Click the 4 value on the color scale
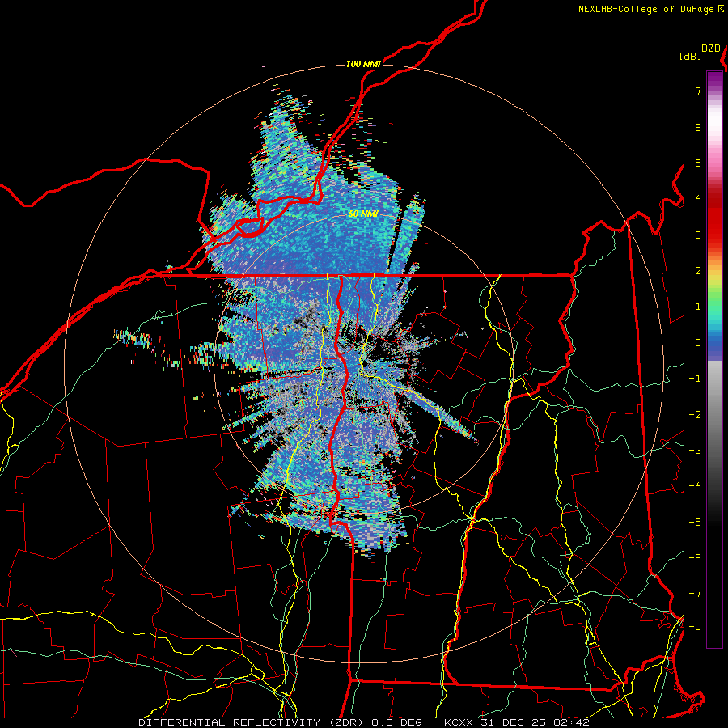The image size is (728, 728). pyautogui.click(x=698, y=199)
